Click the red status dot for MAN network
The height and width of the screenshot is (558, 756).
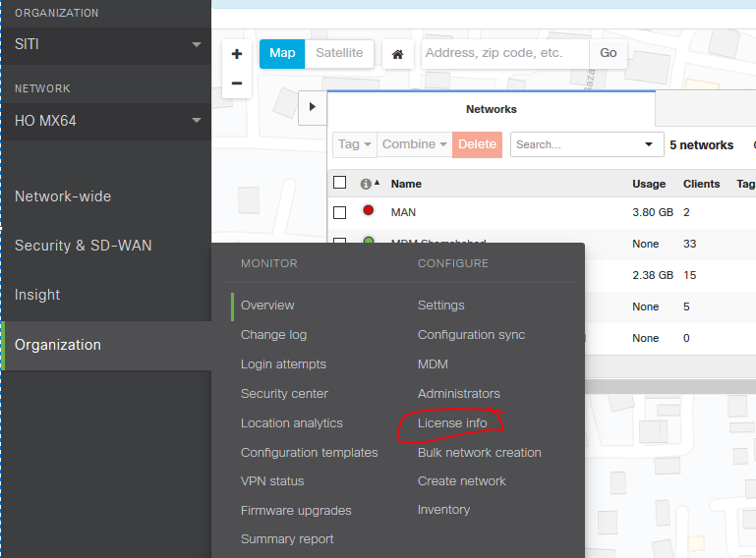pos(369,211)
